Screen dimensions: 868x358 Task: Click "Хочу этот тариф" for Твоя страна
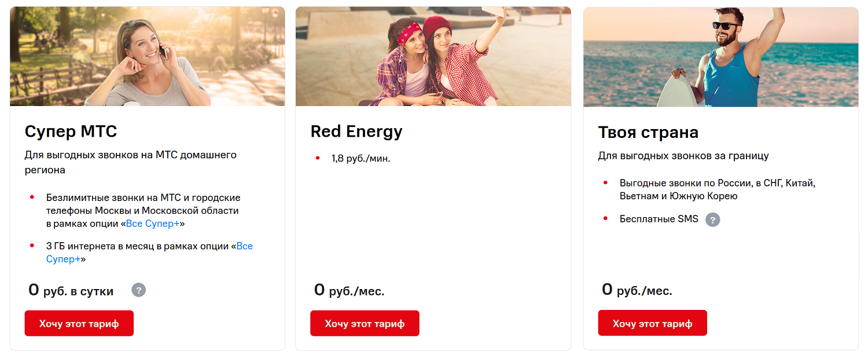[x=652, y=323]
